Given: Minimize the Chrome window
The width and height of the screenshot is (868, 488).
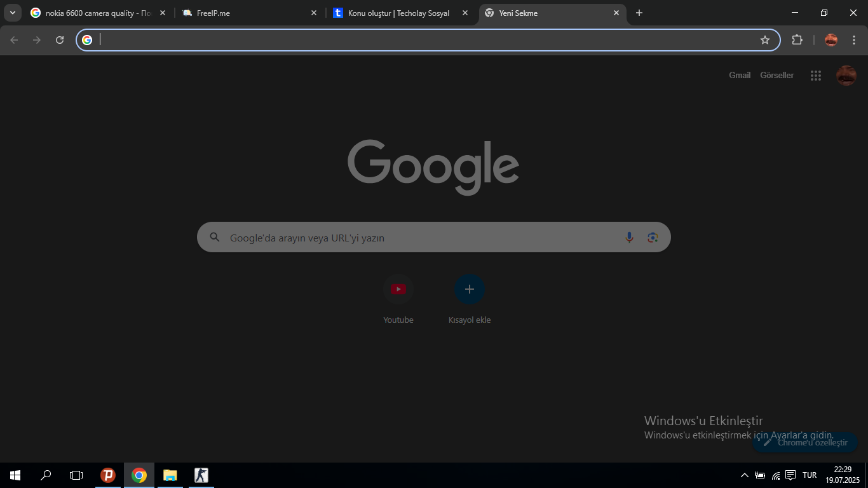Looking at the screenshot, I should [795, 13].
